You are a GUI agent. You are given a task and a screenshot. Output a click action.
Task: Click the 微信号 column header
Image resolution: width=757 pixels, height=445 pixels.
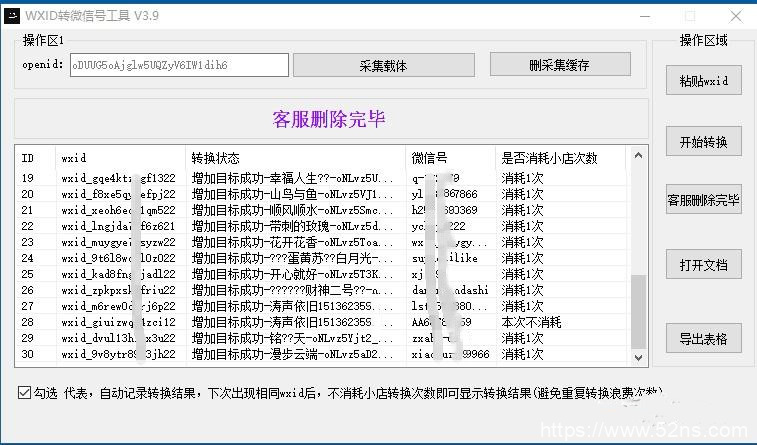click(x=450, y=158)
